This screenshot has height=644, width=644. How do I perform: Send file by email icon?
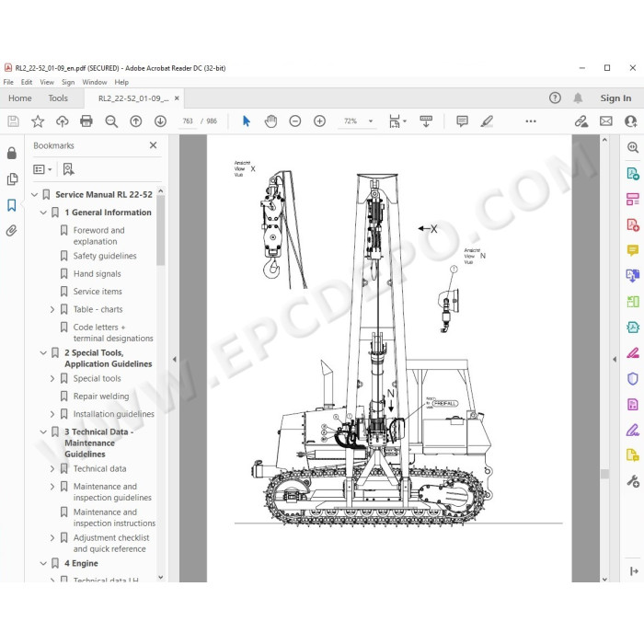pyautogui.click(x=605, y=121)
